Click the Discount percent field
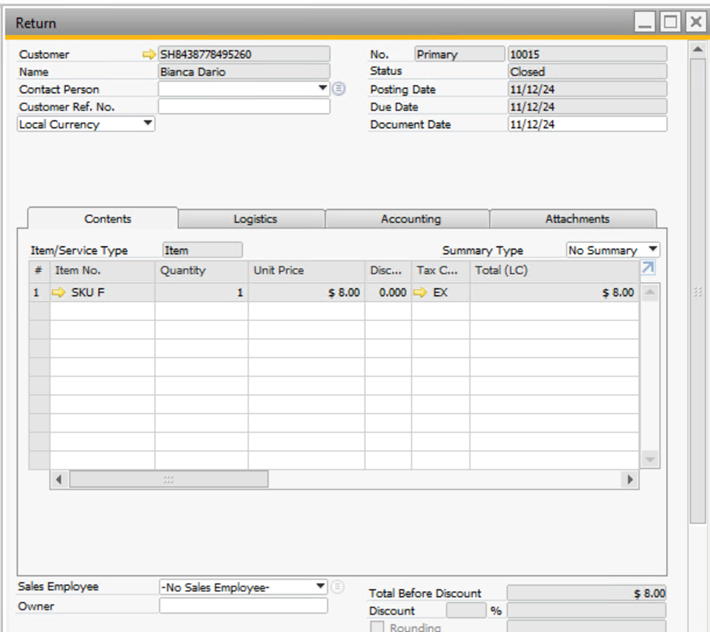The height and width of the screenshot is (632, 710). coord(466,610)
